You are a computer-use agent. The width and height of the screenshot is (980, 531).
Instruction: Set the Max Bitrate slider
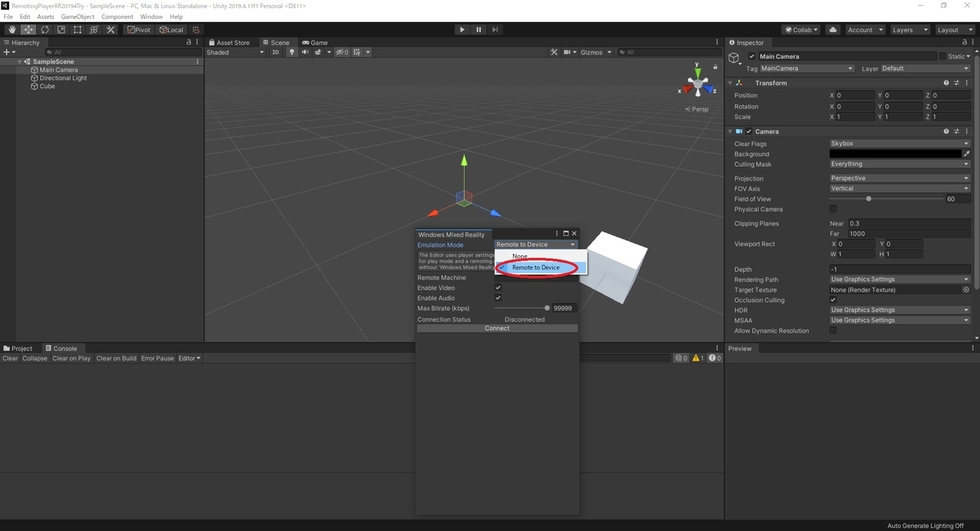(523, 308)
